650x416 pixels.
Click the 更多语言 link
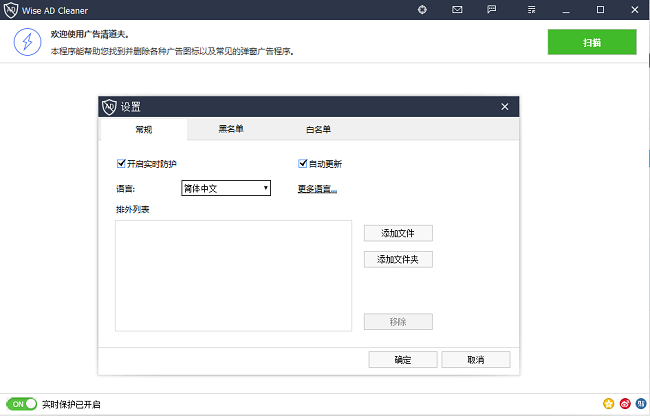(316, 188)
